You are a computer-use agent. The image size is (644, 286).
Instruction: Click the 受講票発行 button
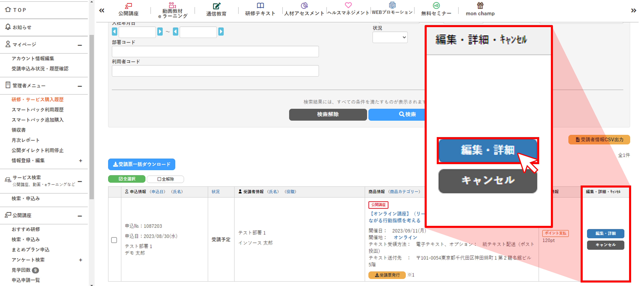(387, 275)
